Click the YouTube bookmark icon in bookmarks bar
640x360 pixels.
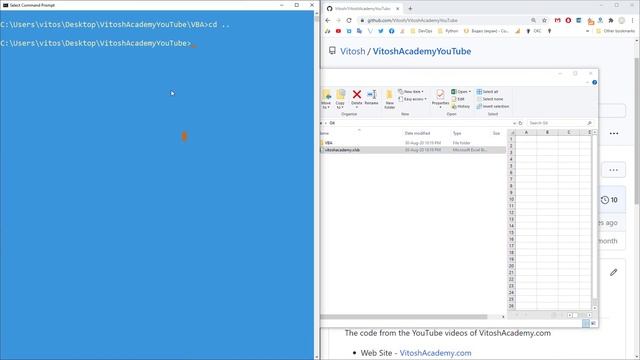click(x=338, y=31)
